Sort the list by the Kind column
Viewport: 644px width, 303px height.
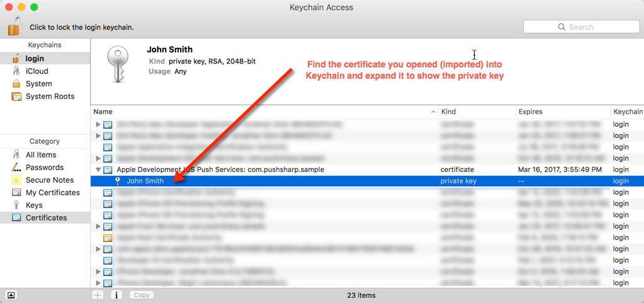click(x=477, y=111)
